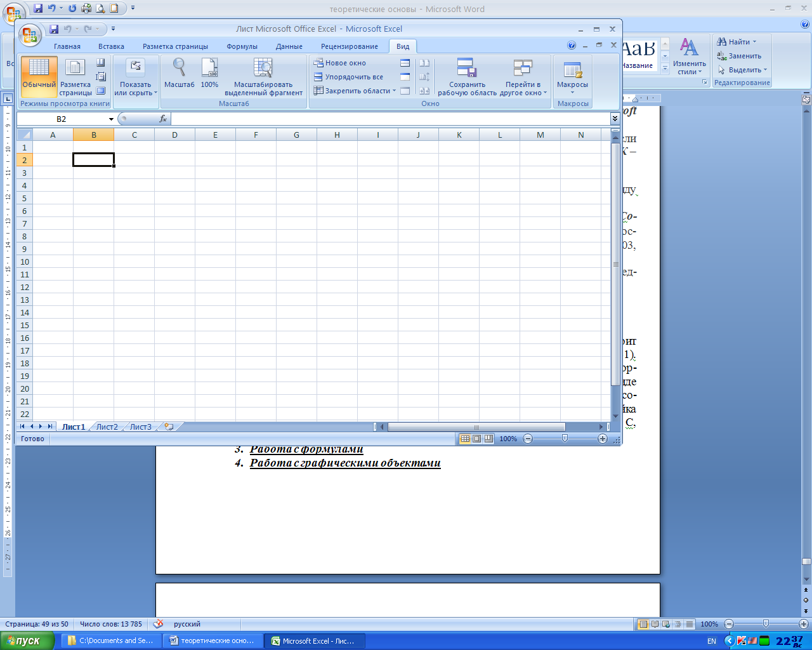Screen dimensions: 812x650
Task: Click the Excel Office button
Action: 29,34
